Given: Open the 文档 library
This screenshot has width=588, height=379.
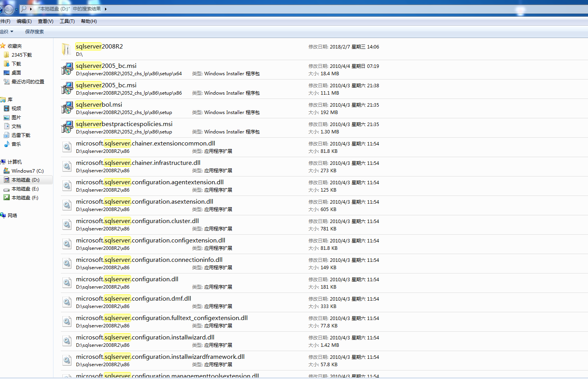Looking at the screenshot, I should pos(16,126).
